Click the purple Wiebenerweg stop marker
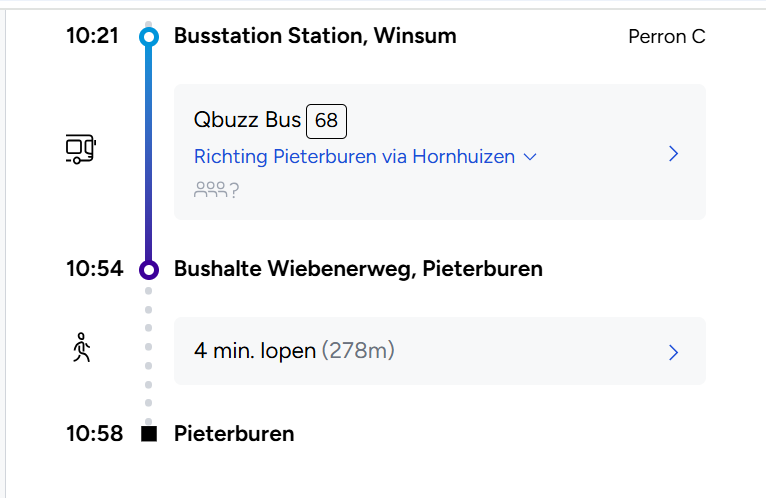This screenshot has width=766, height=498. point(149,269)
